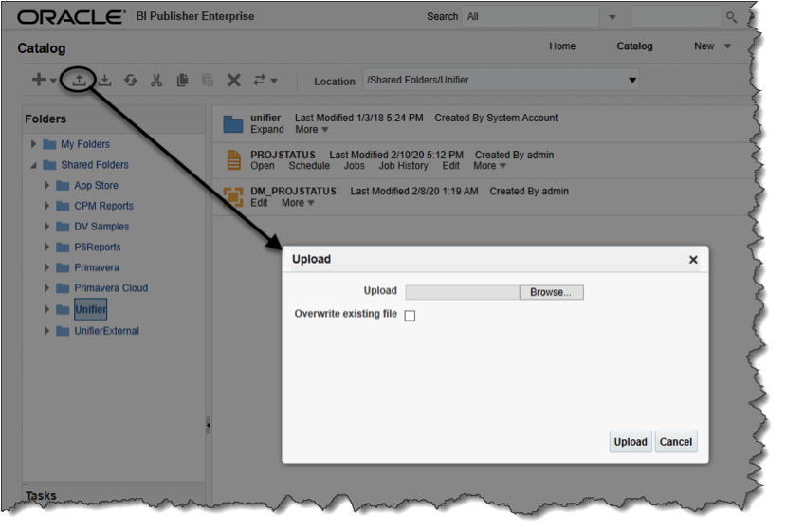
Task: Click the Copy toolbar icon
Action: (182, 81)
